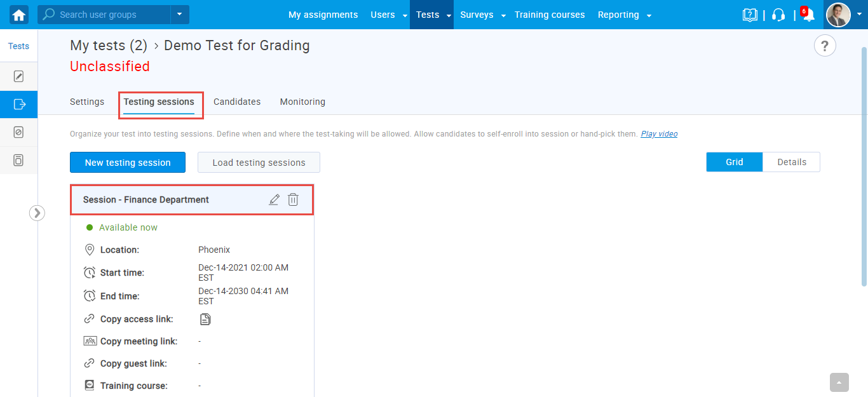Open the Reporting dropdown menu
This screenshot has width=868, height=397.
click(624, 15)
